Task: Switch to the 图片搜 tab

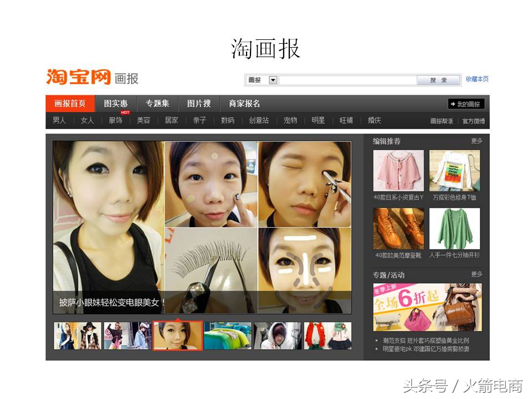Action: pyautogui.click(x=199, y=104)
